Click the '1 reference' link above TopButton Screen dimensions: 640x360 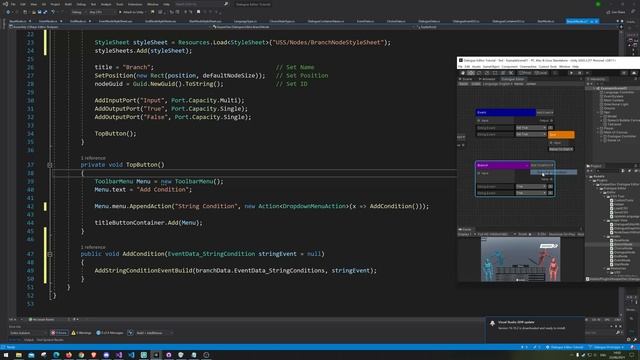click(93, 158)
